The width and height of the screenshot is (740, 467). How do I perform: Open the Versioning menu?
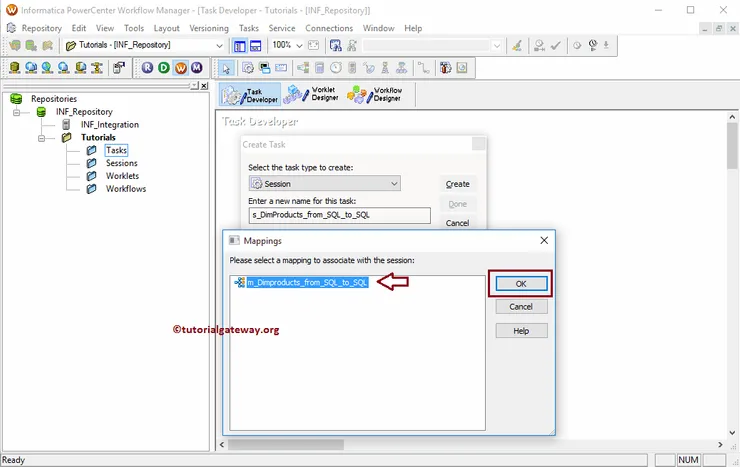point(209,28)
